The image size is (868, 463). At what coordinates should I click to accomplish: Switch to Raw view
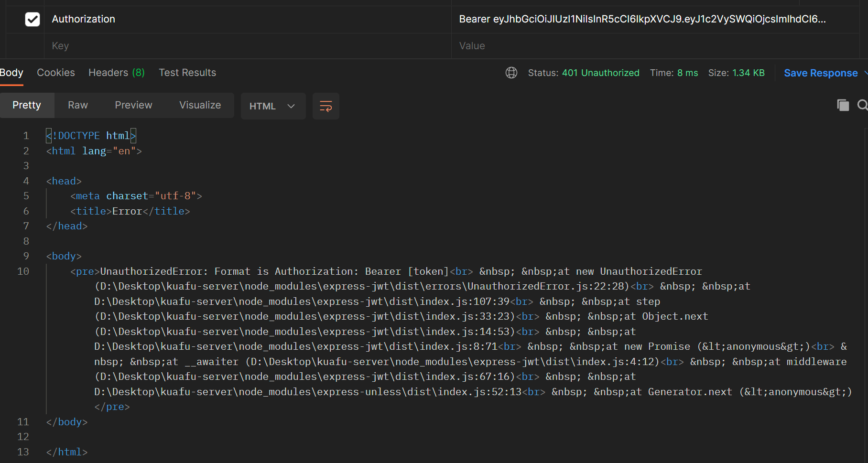click(x=78, y=105)
